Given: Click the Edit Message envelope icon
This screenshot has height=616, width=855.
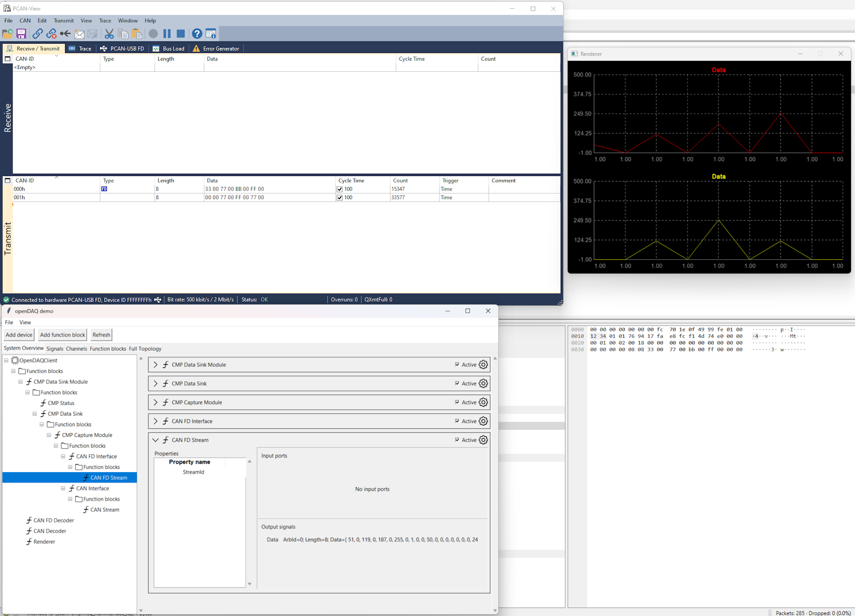Looking at the screenshot, I should coord(93,34).
